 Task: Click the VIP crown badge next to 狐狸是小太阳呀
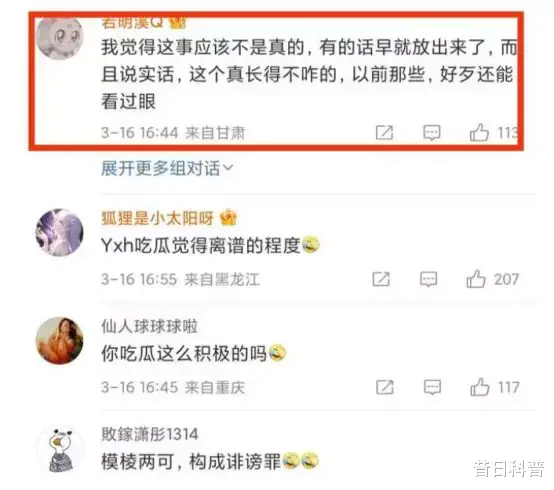pos(228,218)
